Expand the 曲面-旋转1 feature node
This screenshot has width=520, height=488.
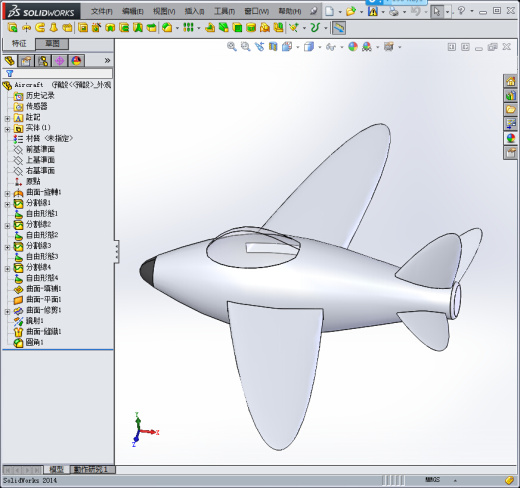[7, 193]
